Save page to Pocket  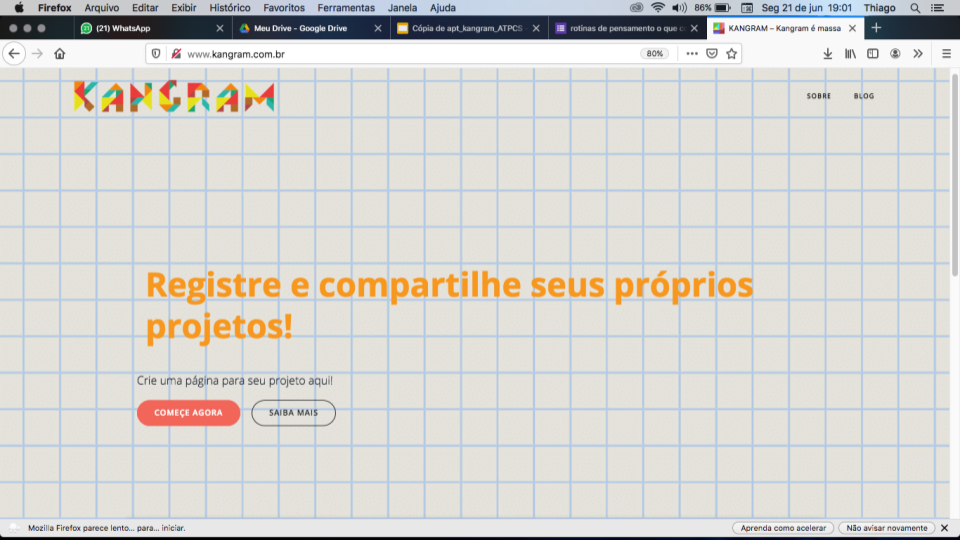(711, 54)
